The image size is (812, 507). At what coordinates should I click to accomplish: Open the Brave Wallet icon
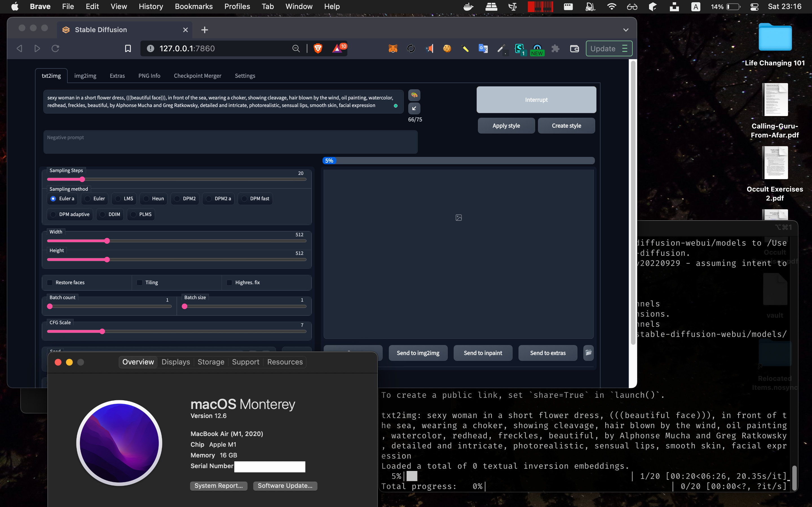574,49
